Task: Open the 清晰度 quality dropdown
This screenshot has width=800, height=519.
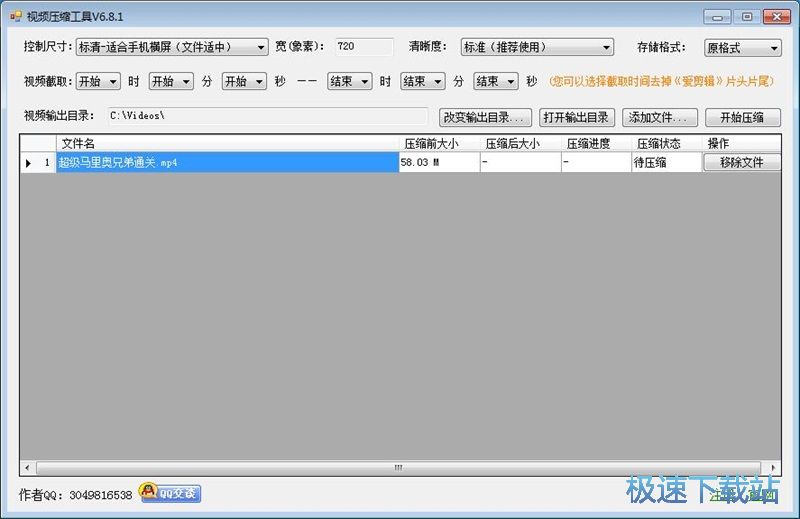Action: coord(537,47)
